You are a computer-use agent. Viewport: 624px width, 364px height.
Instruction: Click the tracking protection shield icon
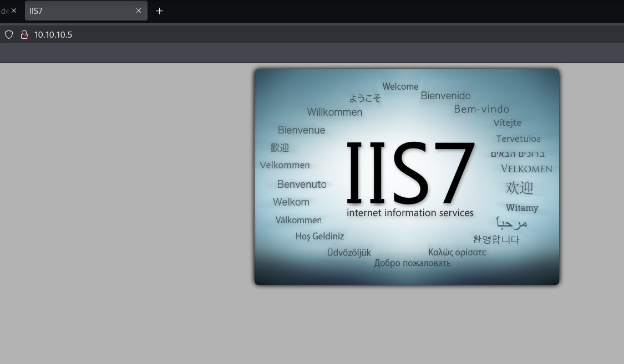[9, 34]
